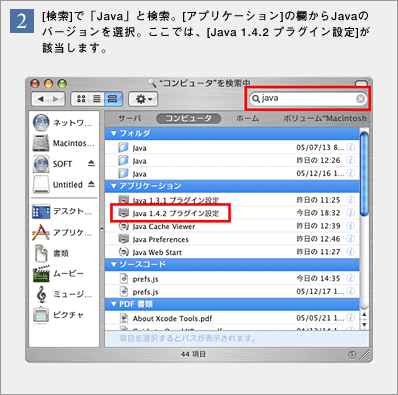Click the window resize grip corner

coord(365,355)
